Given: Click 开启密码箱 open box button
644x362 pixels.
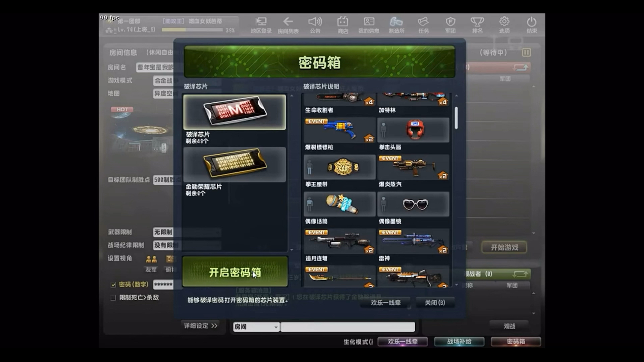Looking at the screenshot, I should pos(235,272).
